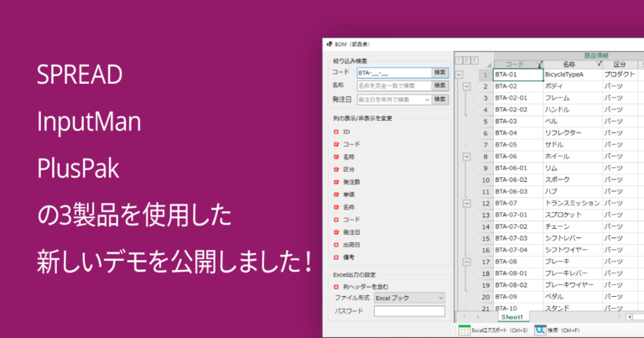The image size is (644, 338).
Task: Click the コード column header
Action: point(519,64)
